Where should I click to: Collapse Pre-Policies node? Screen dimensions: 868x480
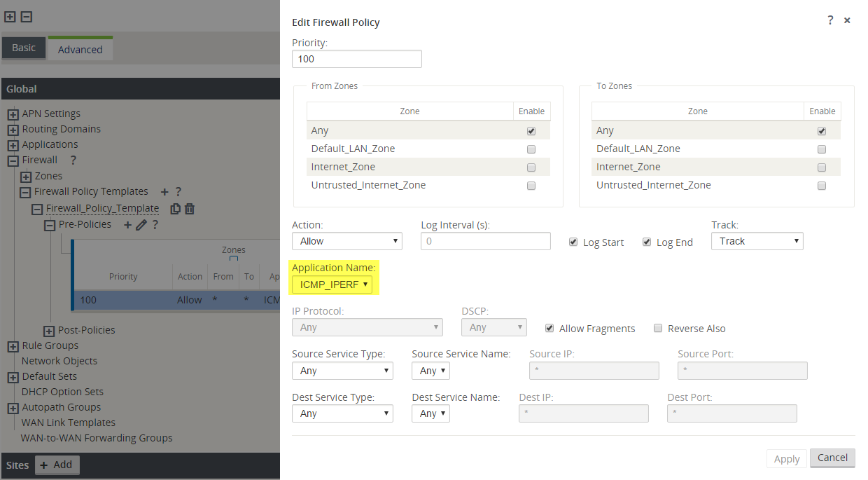[50, 226]
